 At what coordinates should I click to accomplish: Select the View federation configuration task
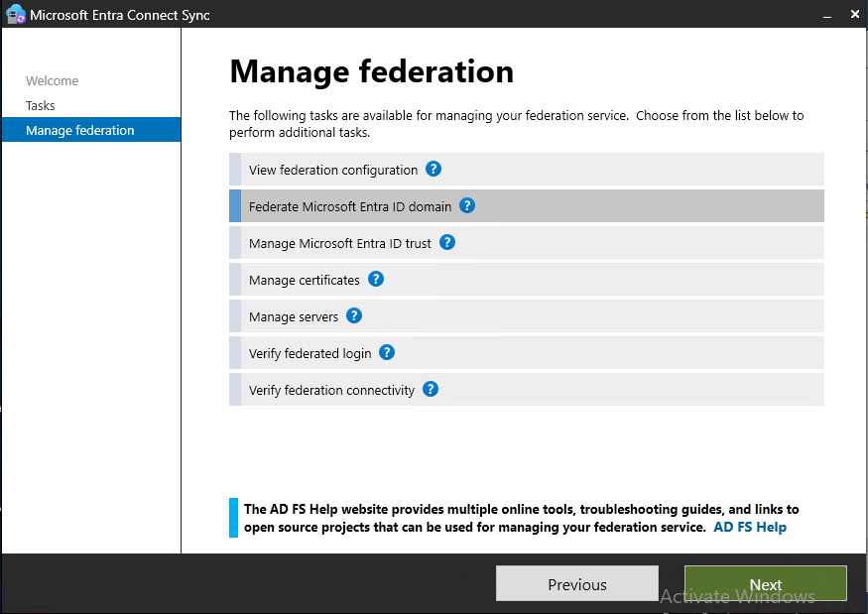click(x=527, y=170)
